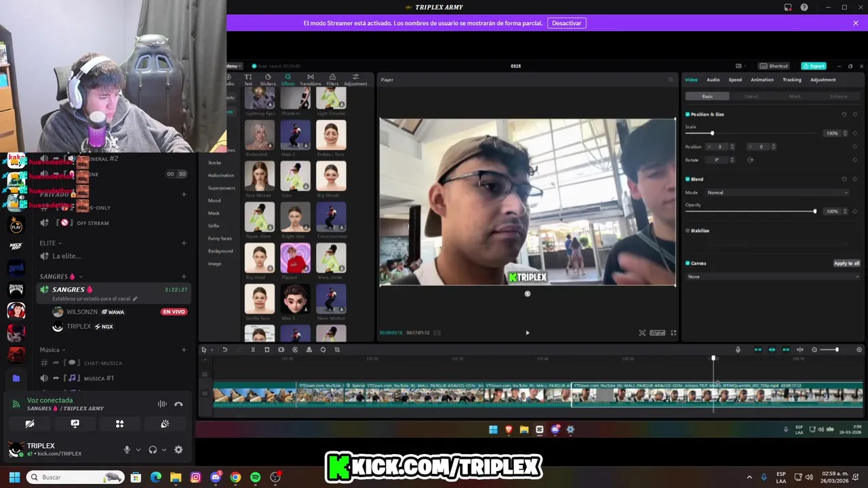Viewport: 868px width, 488px height.
Task: Toggle fullscreen in the player
Action: pyautogui.click(x=673, y=333)
